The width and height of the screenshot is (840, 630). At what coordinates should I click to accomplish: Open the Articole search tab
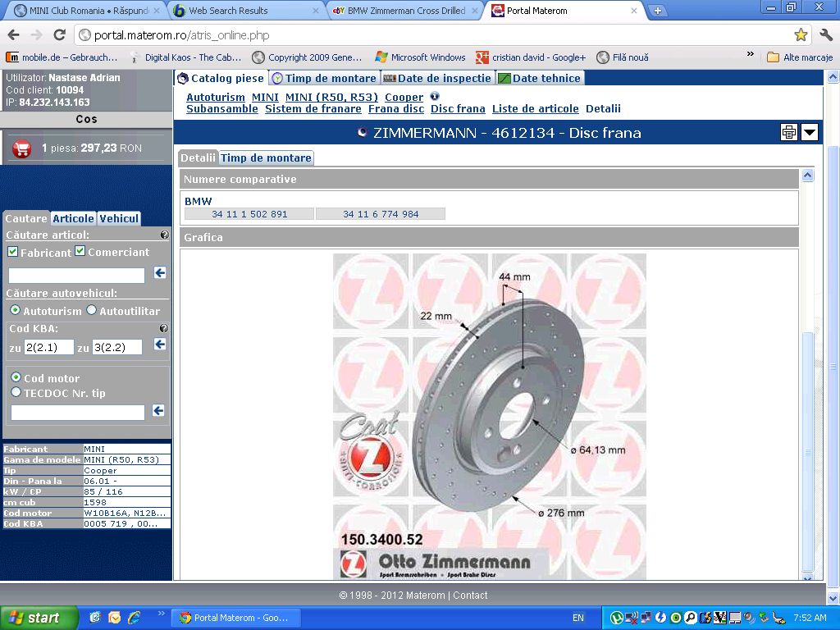click(x=73, y=218)
